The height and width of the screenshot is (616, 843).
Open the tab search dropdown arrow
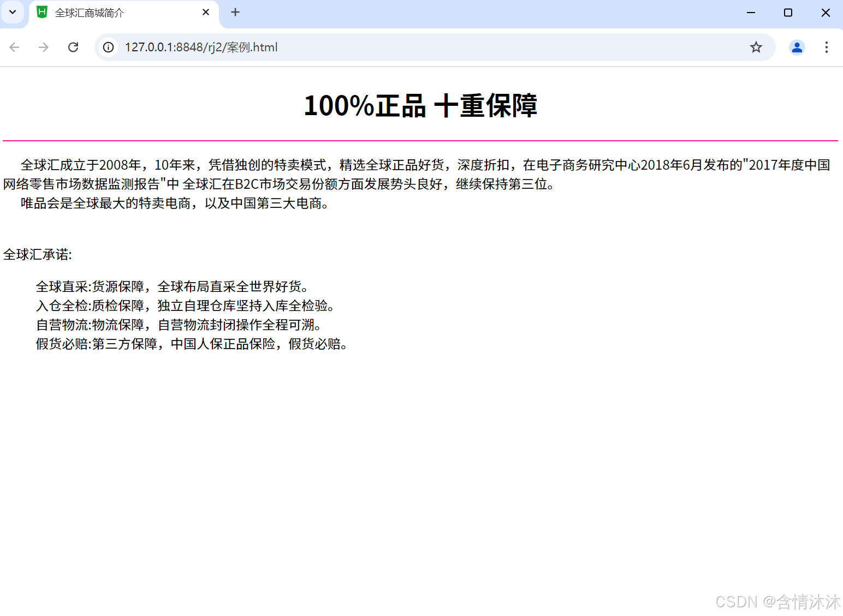click(13, 12)
